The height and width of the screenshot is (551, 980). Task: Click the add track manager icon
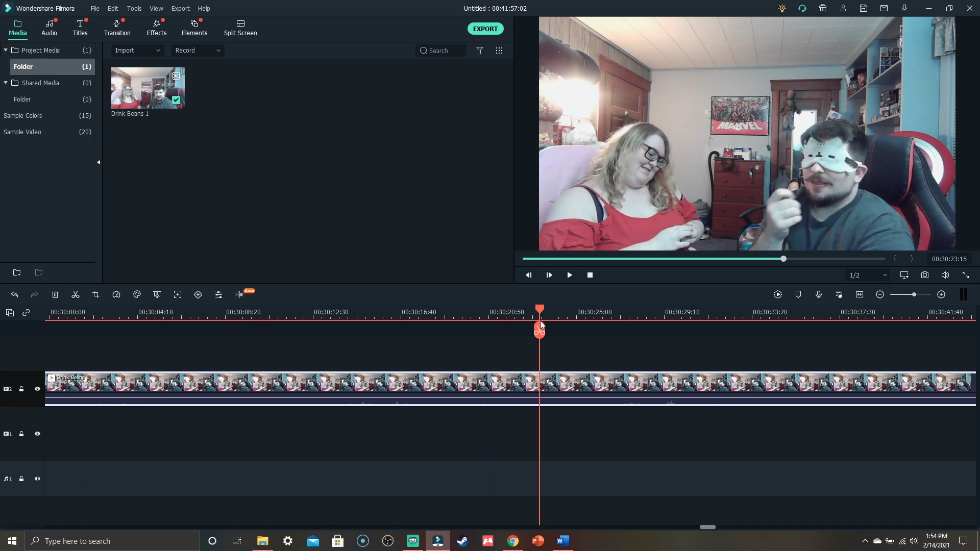pos(10,313)
